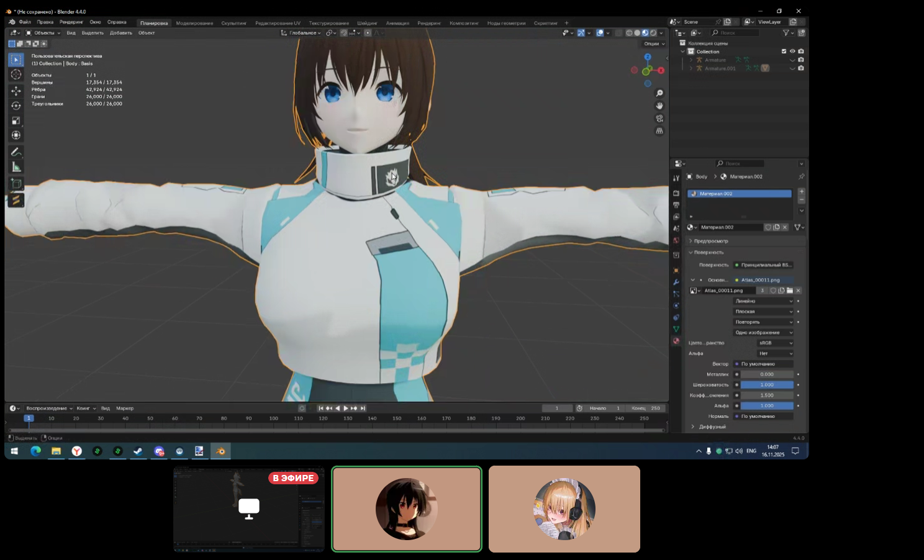Image resolution: width=924 pixels, height=560 pixels.
Task: Open the Повторять extension dropdown
Action: (763, 322)
